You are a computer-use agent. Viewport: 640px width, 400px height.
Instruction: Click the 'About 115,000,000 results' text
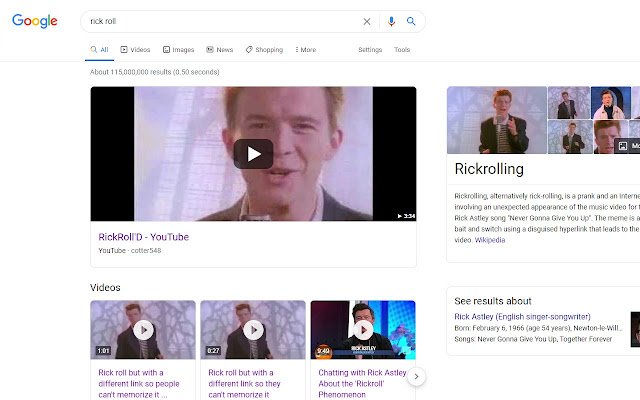pos(155,72)
